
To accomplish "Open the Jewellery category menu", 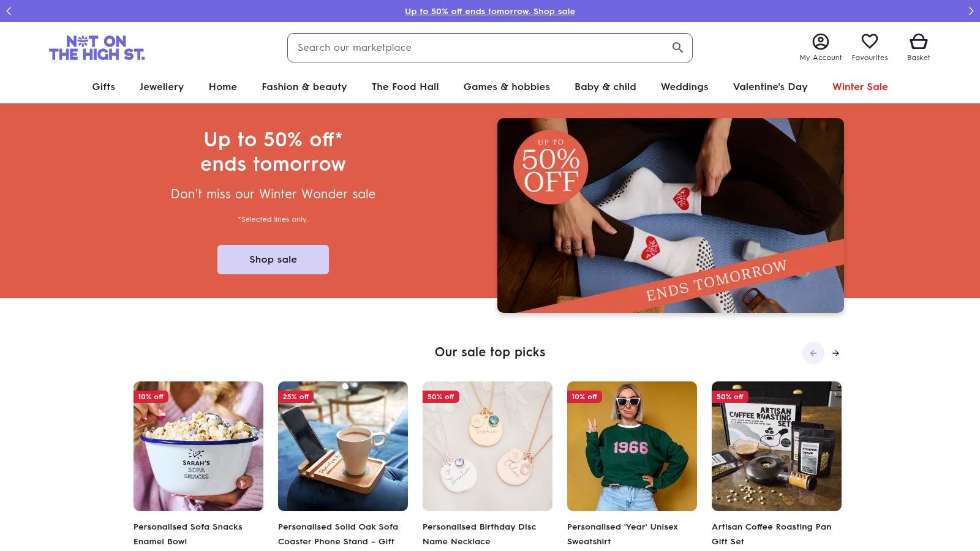I will (162, 87).
